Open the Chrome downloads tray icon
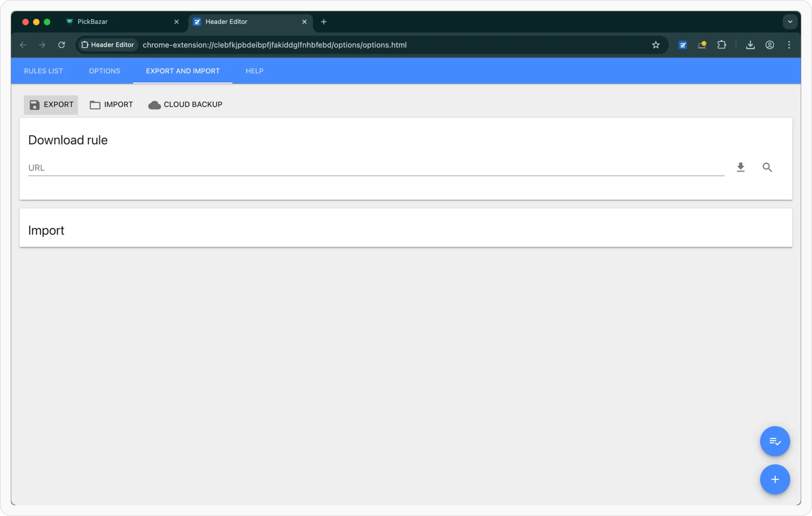812x516 pixels. [x=750, y=45]
